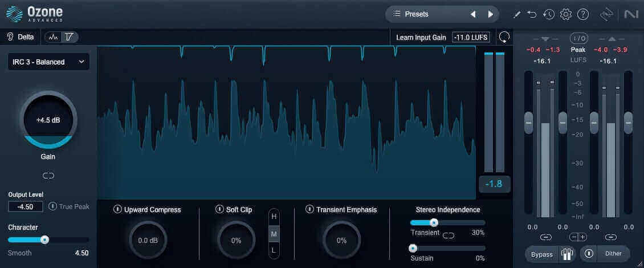The width and height of the screenshot is (644, 268).
Task: Enable Upward Compress power button
Action: click(117, 209)
